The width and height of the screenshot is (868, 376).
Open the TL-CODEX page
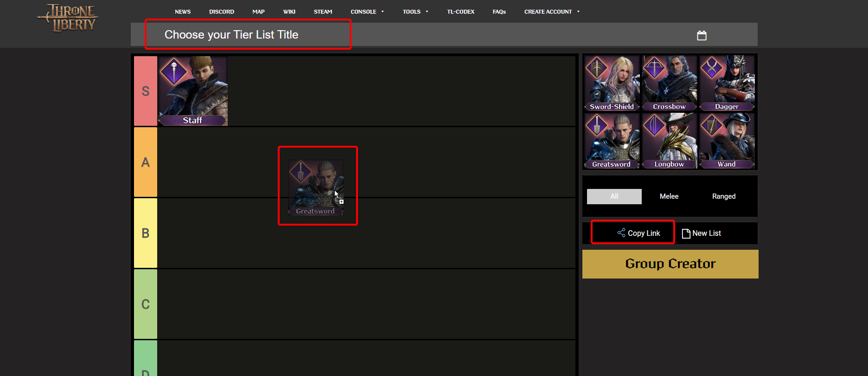pos(460,12)
